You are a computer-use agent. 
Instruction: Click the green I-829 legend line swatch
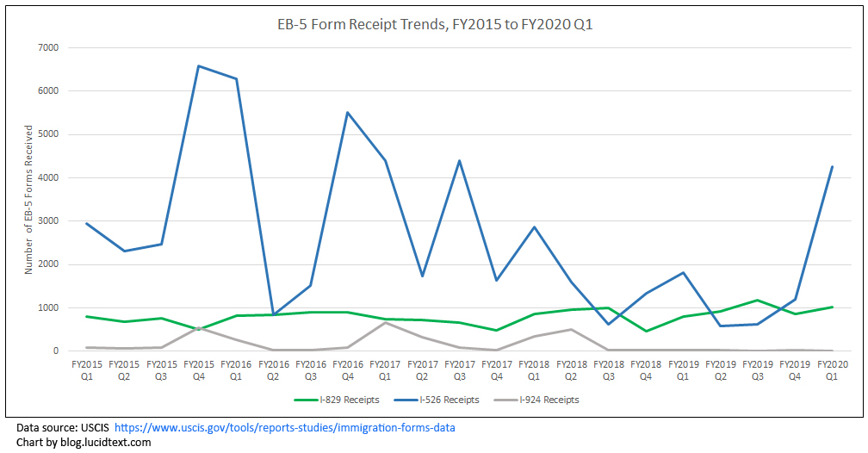click(307, 400)
